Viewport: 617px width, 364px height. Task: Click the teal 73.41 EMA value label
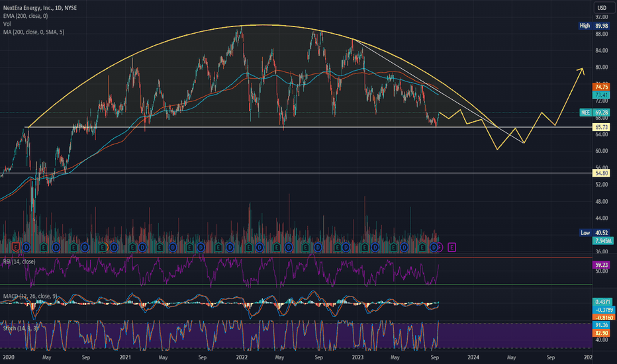click(601, 95)
